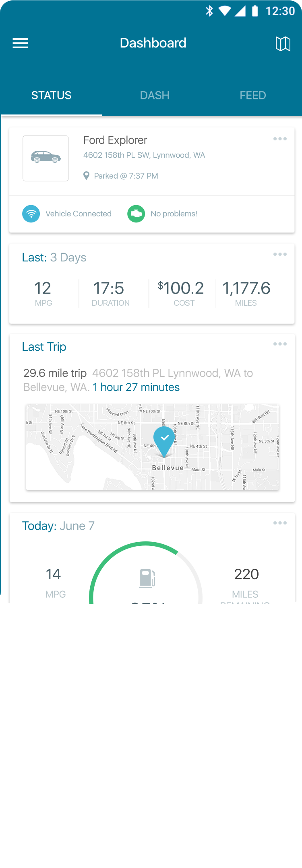302x868 pixels.
Task: Tap the checkmark pin on Bellevue map
Action: [164, 440]
